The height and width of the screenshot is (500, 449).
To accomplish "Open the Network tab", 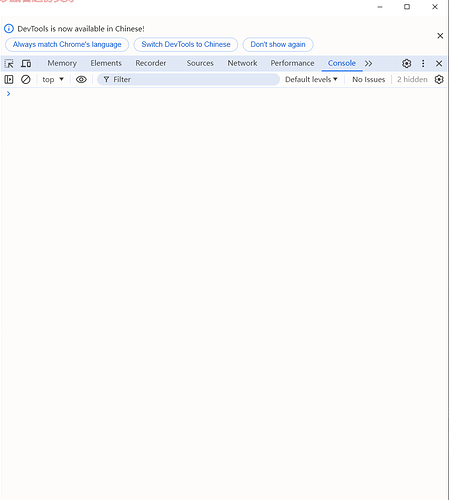I will (242, 63).
